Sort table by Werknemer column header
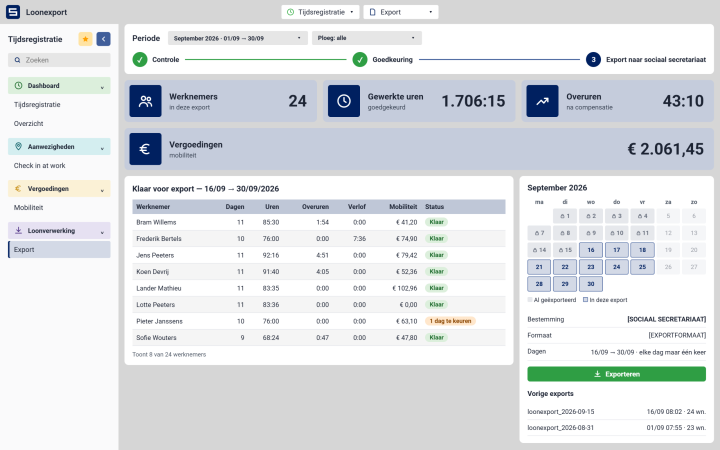 (153, 207)
